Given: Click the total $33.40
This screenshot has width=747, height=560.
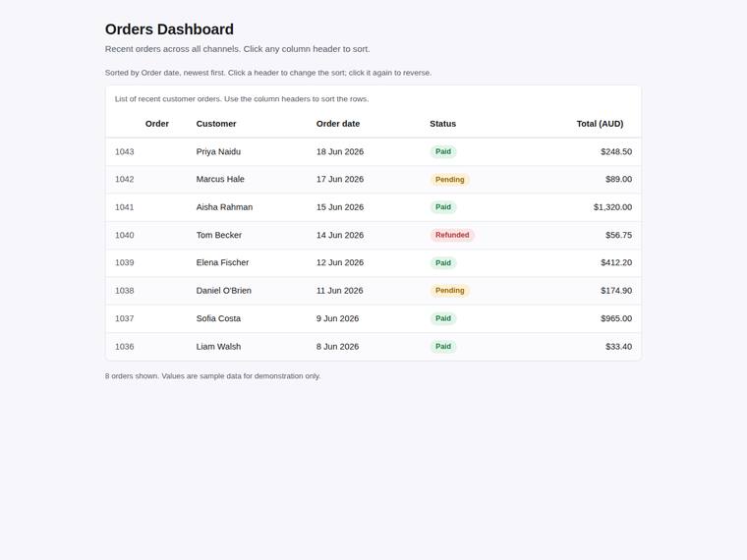Looking at the screenshot, I should tap(618, 347).
